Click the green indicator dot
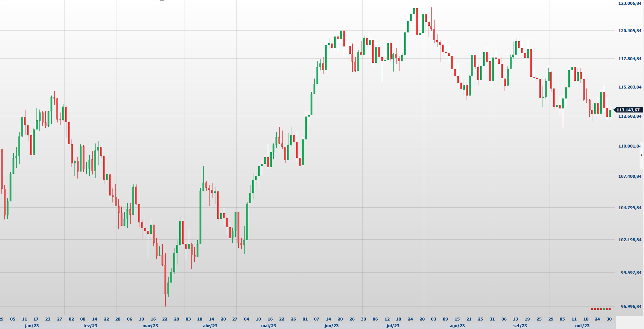The height and width of the screenshot is (329, 644). (x=603, y=309)
